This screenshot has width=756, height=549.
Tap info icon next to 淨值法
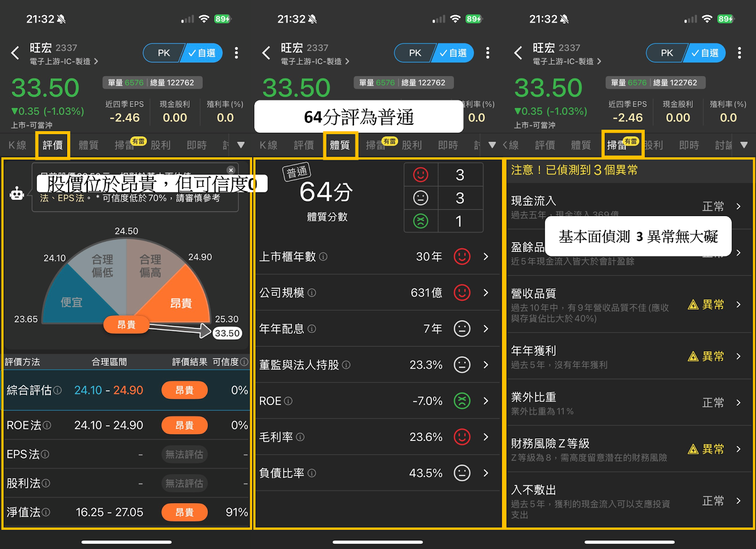coord(46,512)
